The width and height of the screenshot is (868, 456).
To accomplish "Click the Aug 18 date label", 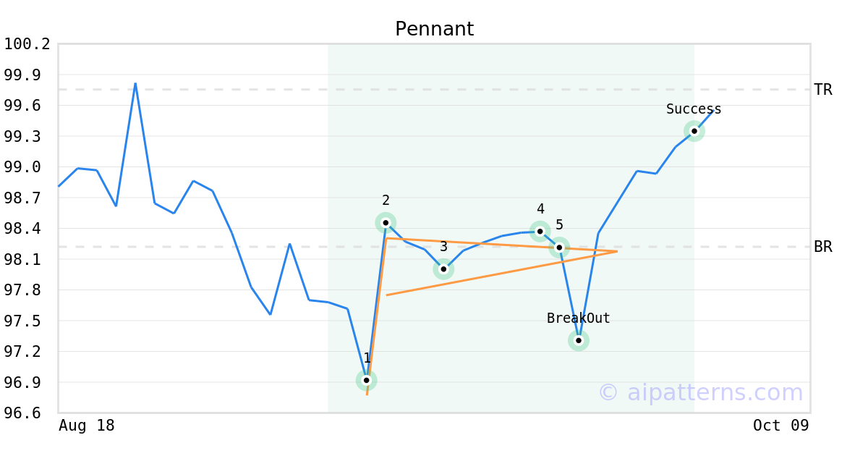I will (87, 426).
